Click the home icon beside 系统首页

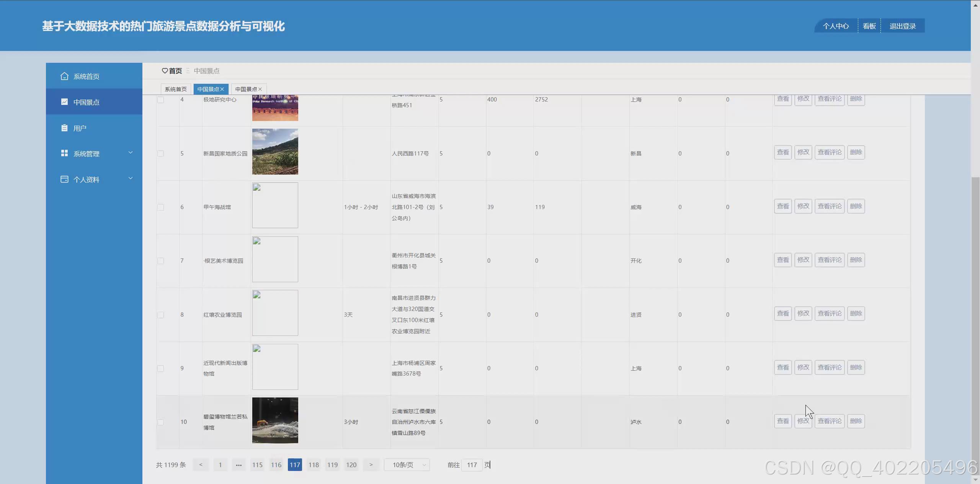64,76
